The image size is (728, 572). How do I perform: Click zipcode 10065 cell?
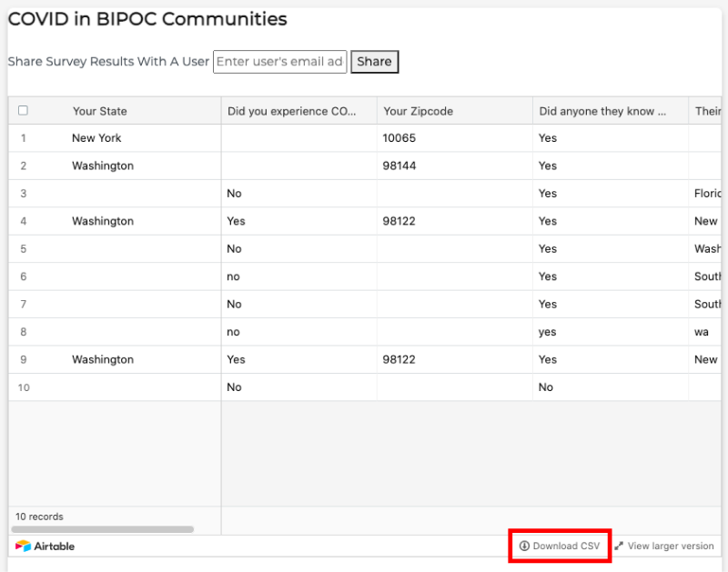455,138
